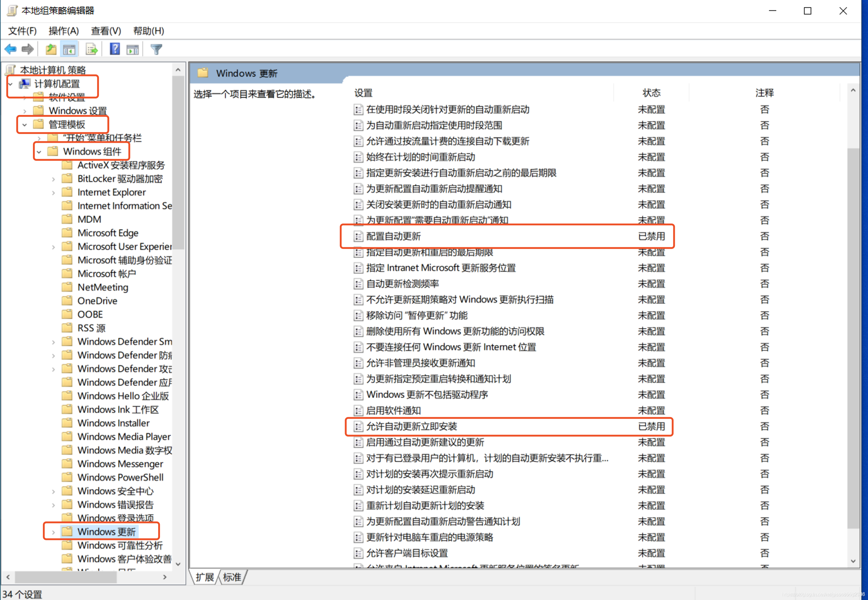
Task: Click the policy icon beside 允许客户端目标设置
Action: click(358, 554)
